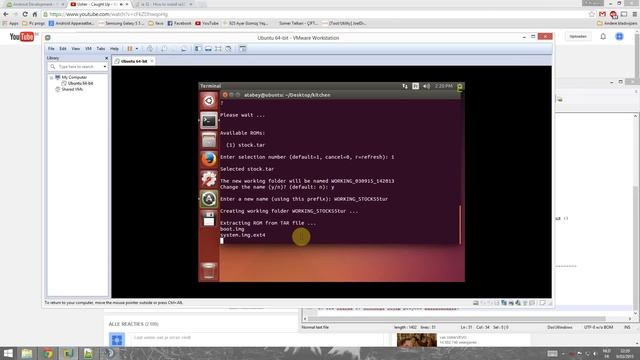Click the console view toolbar icon

[243, 49]
